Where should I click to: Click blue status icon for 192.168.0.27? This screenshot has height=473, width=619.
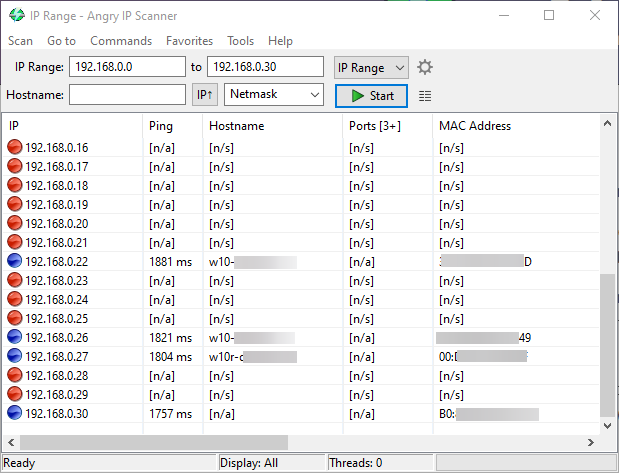tap(15, 356)
